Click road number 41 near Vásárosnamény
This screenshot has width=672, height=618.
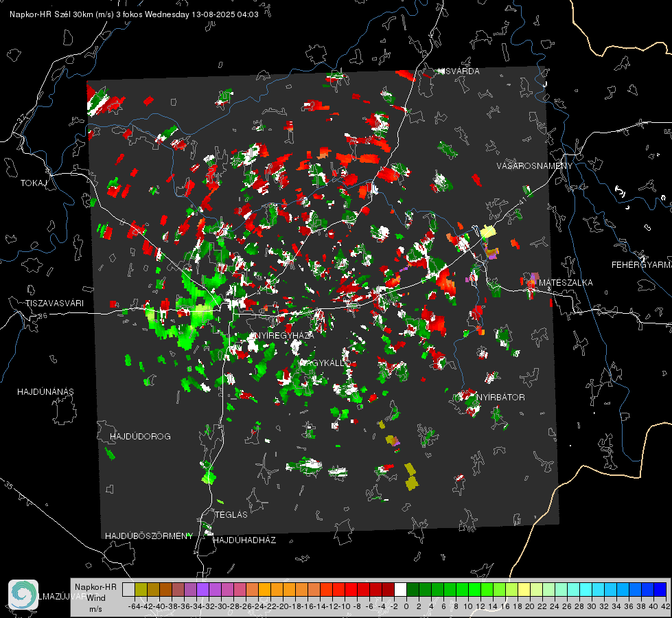click(x=522, y=202)
